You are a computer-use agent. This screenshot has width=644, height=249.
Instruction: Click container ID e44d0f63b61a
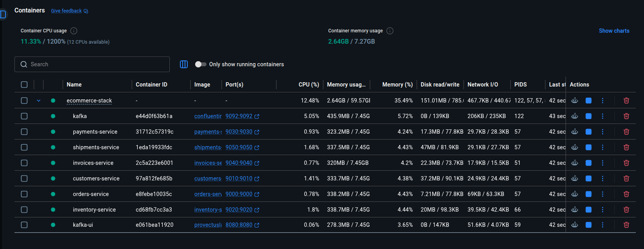click(154, 116)
